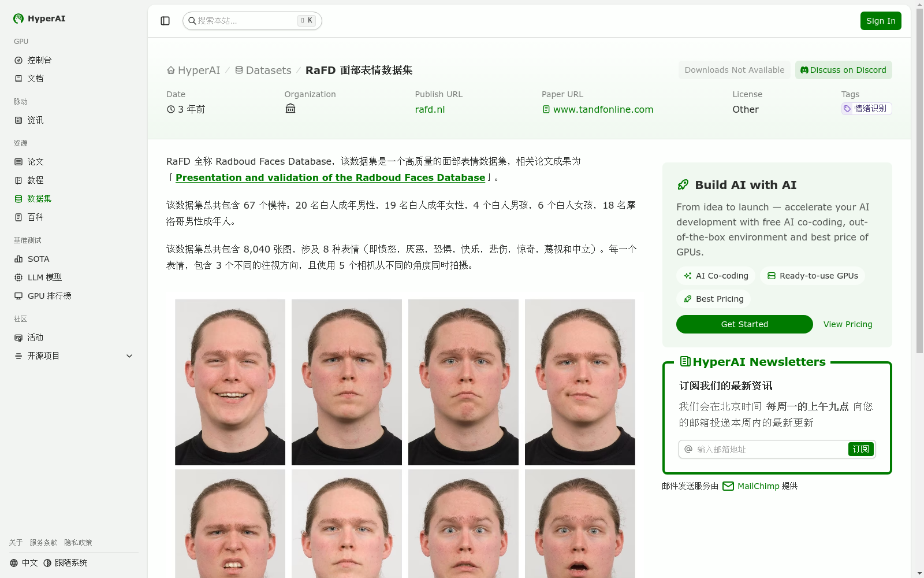
Task: Click the 开源项目 list icon
Action: pyautogui.click(x=18, y=356)
